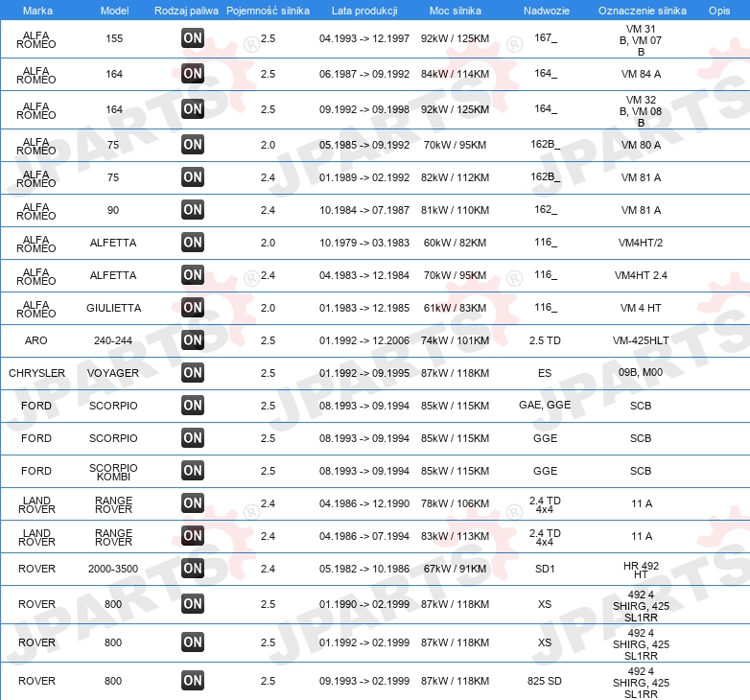The width and height of the screenshot is (750, 700).
Task: Click ON icon in Rover 2000-3500 row
Action: click(193, 568)
